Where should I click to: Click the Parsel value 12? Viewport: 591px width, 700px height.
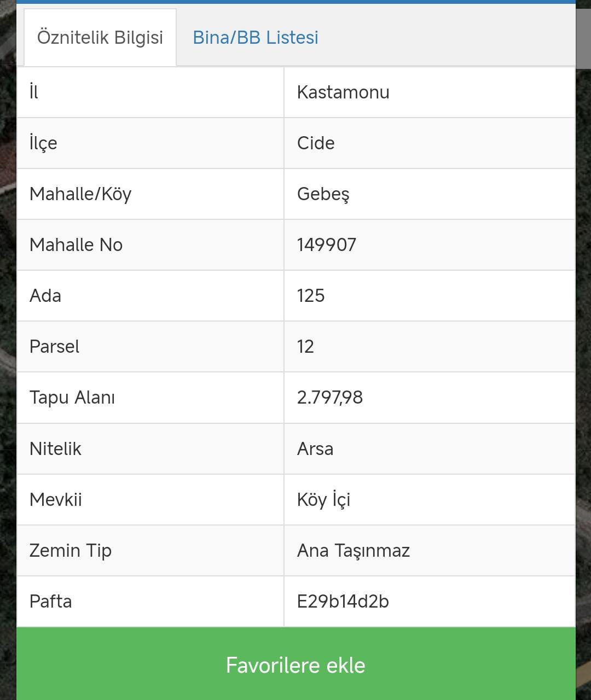pyautogui.click(x=305, y=346)
